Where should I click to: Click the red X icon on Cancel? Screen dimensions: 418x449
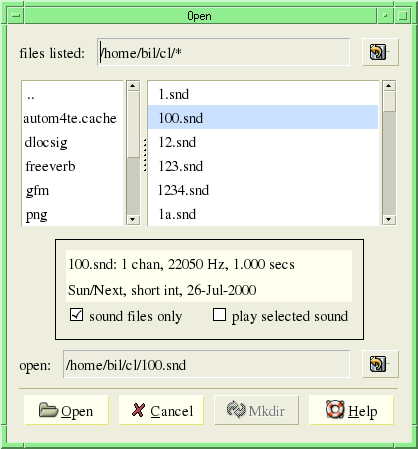click(x=138, y=410)
